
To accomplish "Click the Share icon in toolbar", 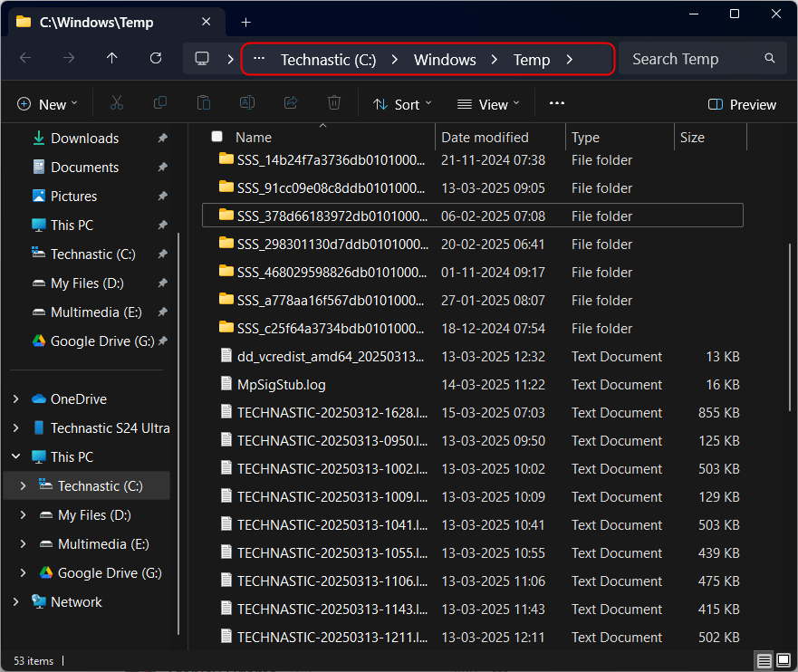I will coord(291,104).
